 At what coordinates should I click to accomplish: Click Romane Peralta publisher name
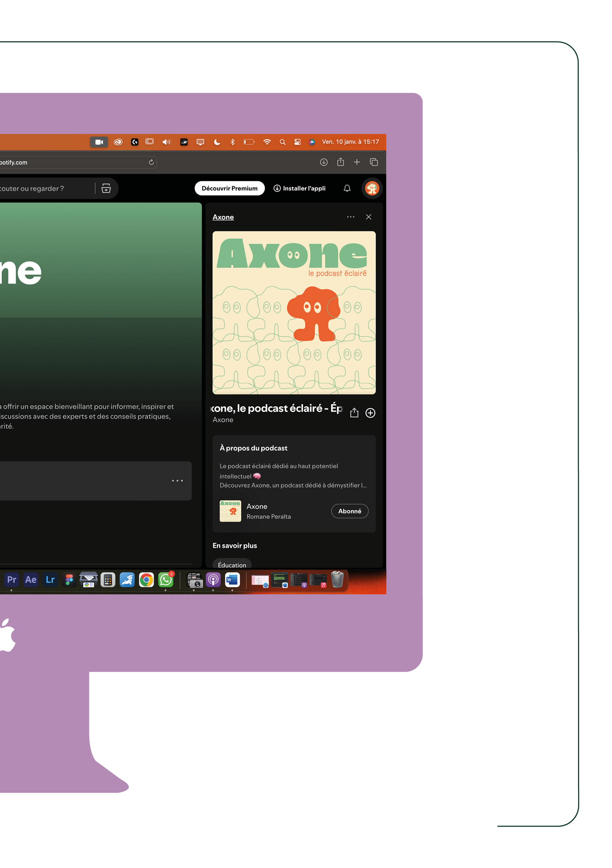(269, 517)
